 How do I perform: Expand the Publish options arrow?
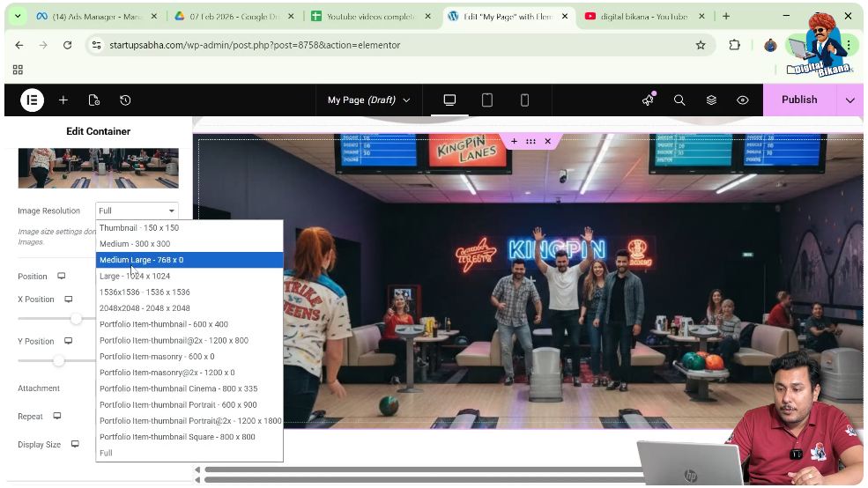click(x=849, y=100)
